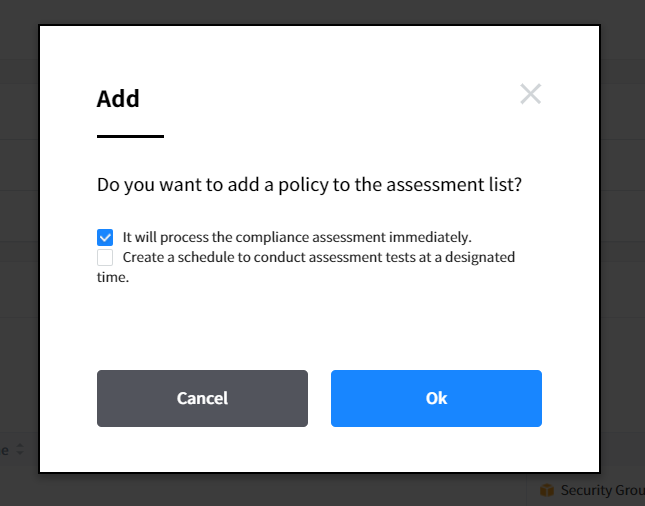
Task: Click the "Add" dialog title
Action: [118, 99]
